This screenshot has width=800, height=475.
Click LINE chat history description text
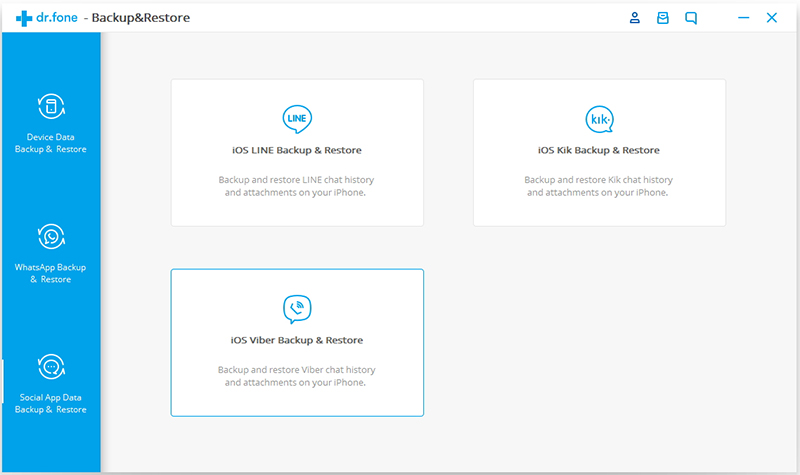296,186
